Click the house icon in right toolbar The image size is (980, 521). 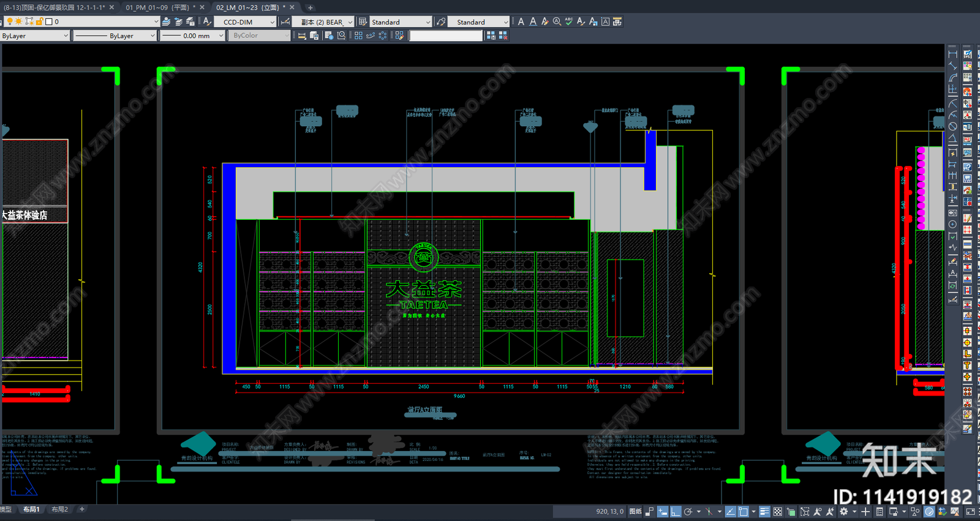pyautogui.click(x=967, y=190)
